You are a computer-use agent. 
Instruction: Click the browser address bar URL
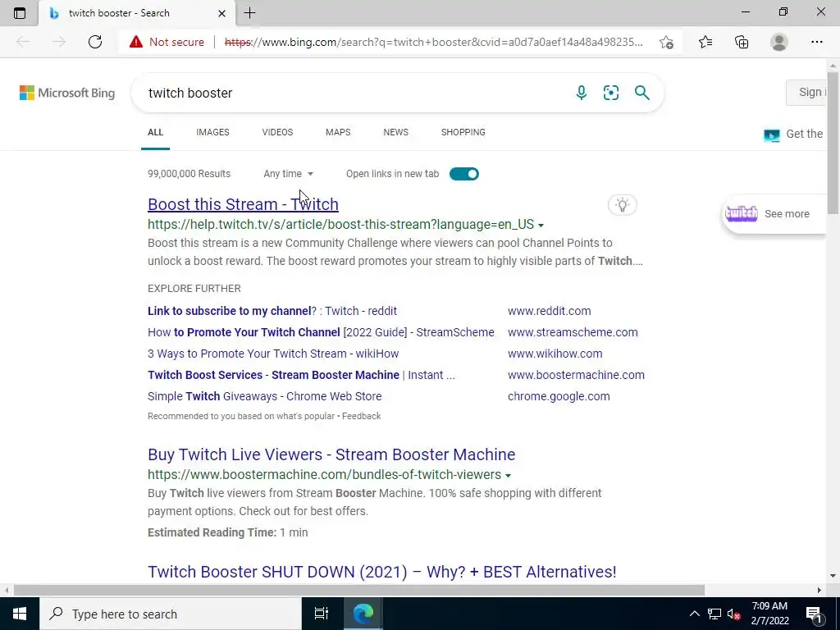point(433,42)
